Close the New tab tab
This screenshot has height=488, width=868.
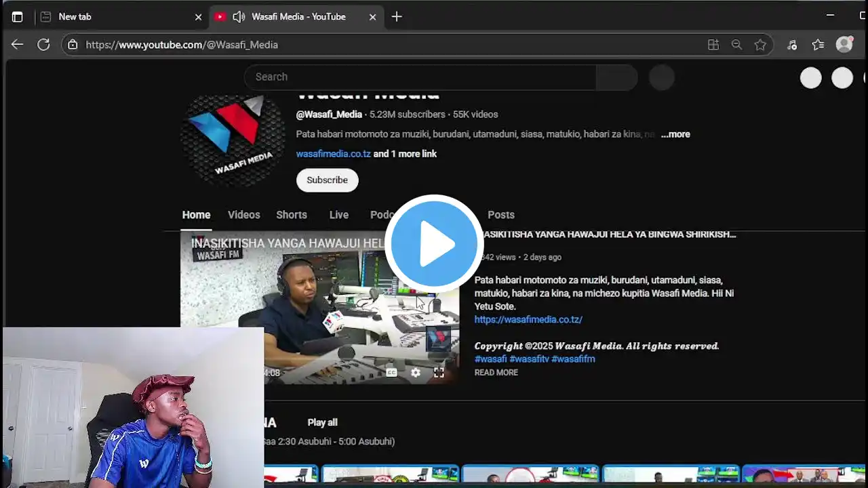click(198, 17)
